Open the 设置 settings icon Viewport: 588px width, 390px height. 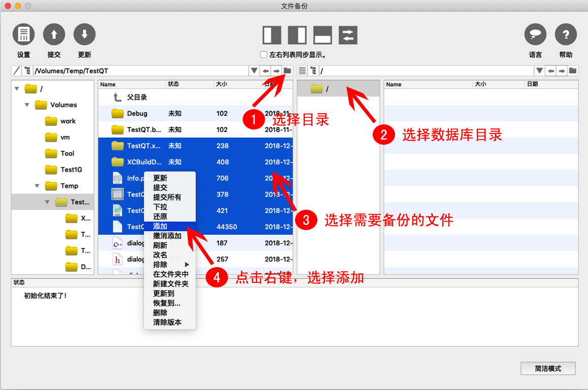click(x=24, y=35)
